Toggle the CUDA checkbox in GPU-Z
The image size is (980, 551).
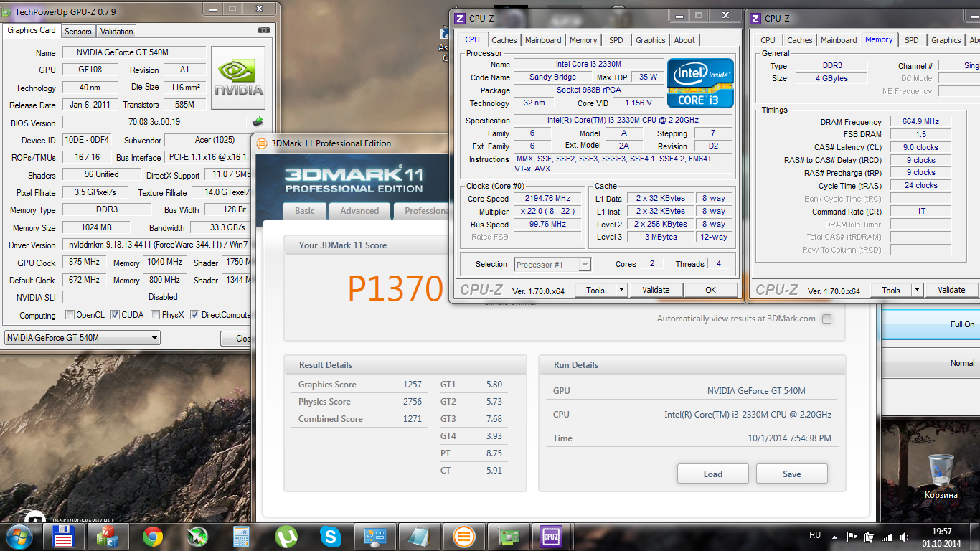point(115,315)
